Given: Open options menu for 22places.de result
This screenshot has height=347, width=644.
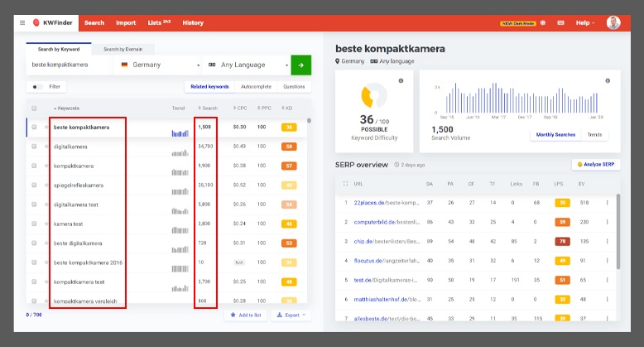Looking at the screenshot, I should (606, 202).
